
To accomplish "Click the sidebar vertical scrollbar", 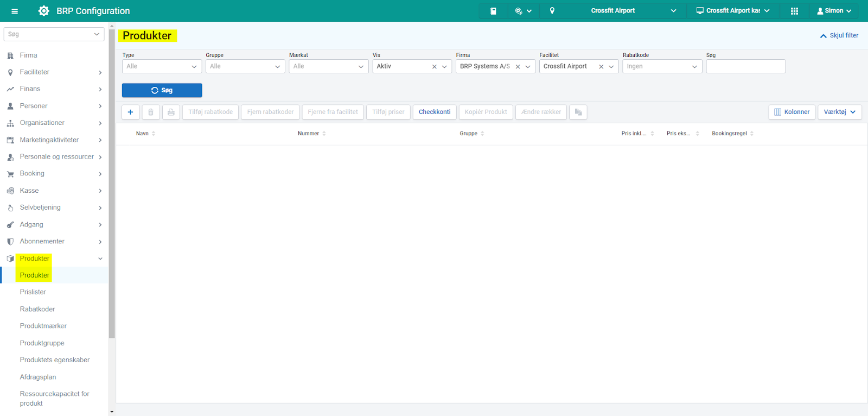I will click(112, 185).
